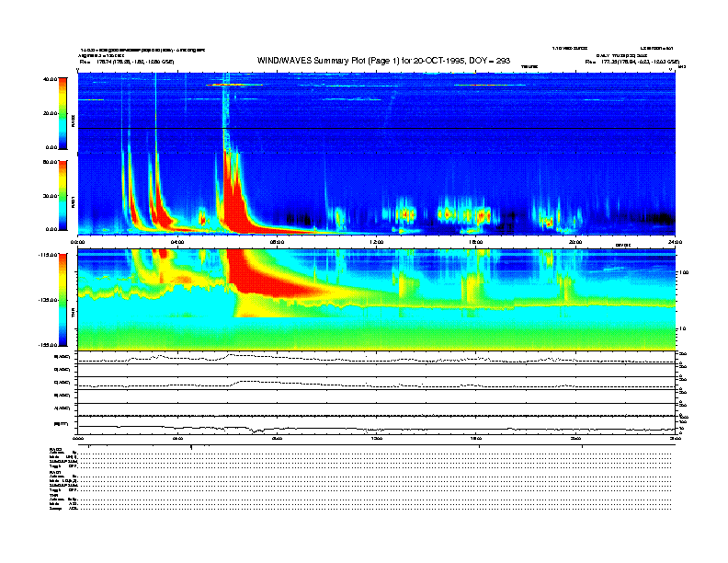Click the 04:00 tick label below RAD1 panel

pyautogui.click(x=177, y=242)
